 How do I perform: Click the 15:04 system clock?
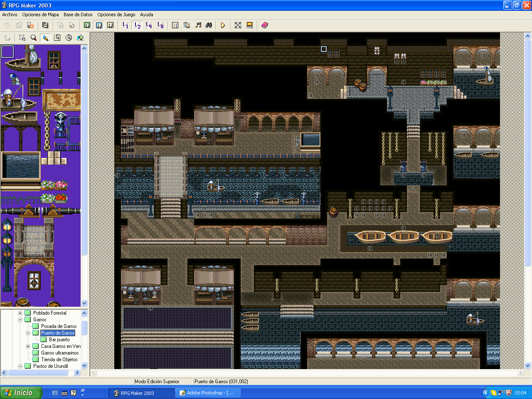(x=520, y=393)
